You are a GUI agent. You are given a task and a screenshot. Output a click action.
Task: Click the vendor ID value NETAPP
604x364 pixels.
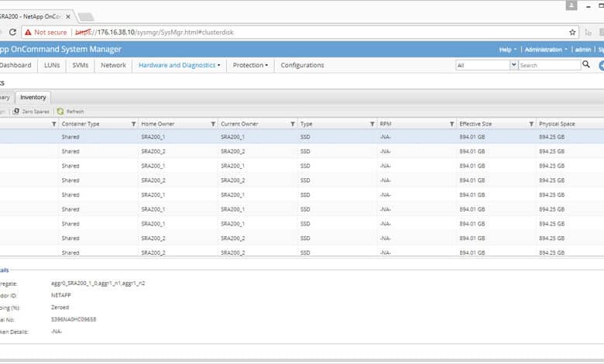[x=61, y=295]
